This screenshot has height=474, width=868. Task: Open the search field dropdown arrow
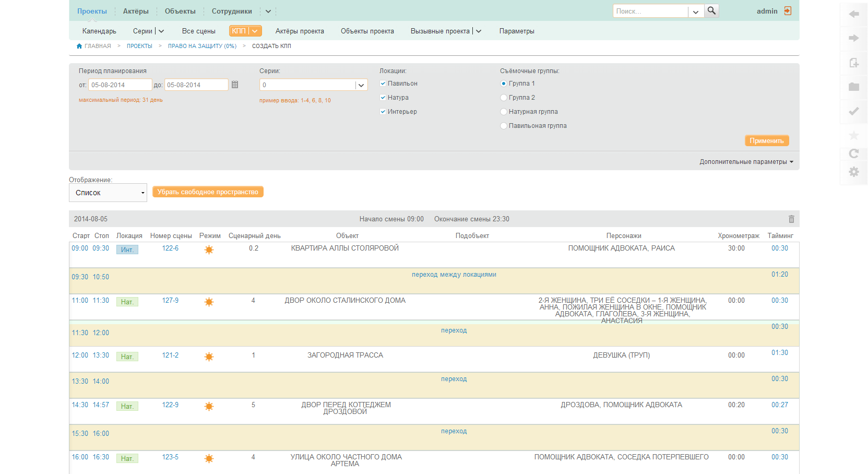tap(696, 11)
